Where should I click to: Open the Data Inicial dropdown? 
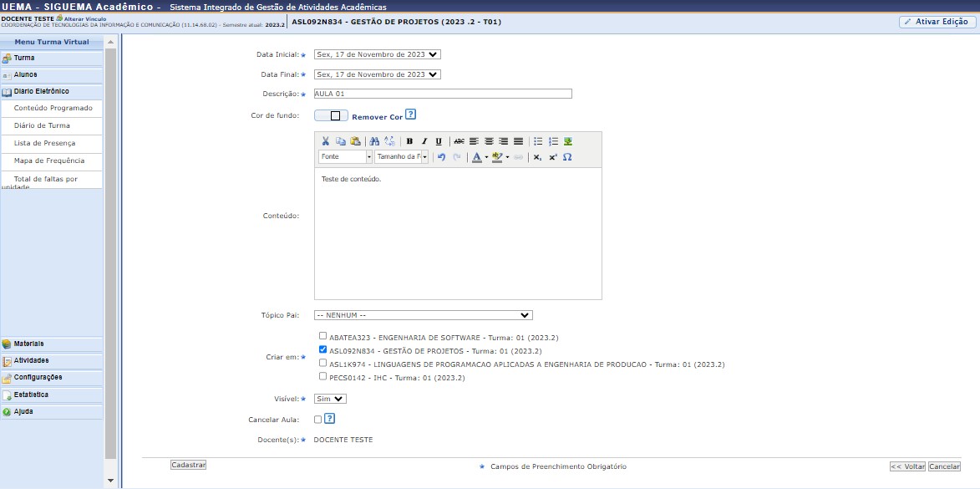[x=377, y=54]
